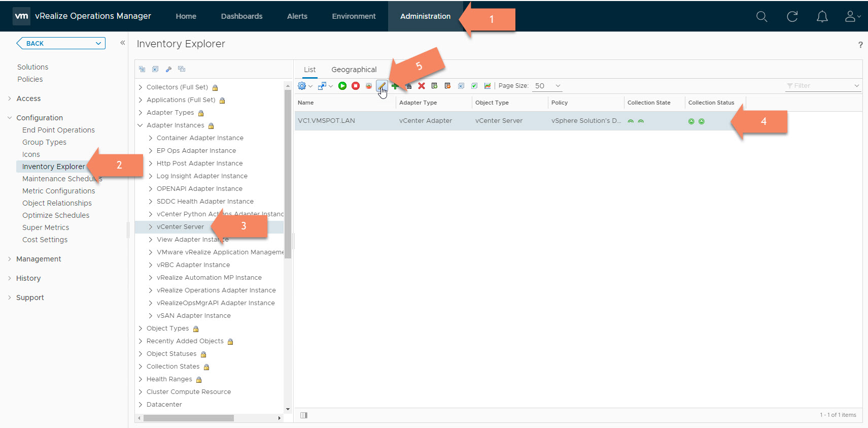Open the Filter dropdown field
868x428 pixels.
pos(823,86)
